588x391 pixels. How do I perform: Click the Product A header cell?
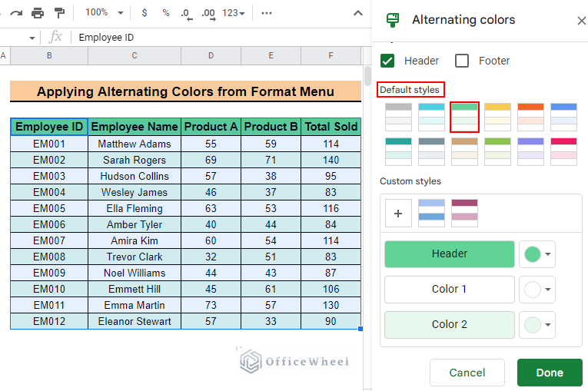[x=211, y=127]
